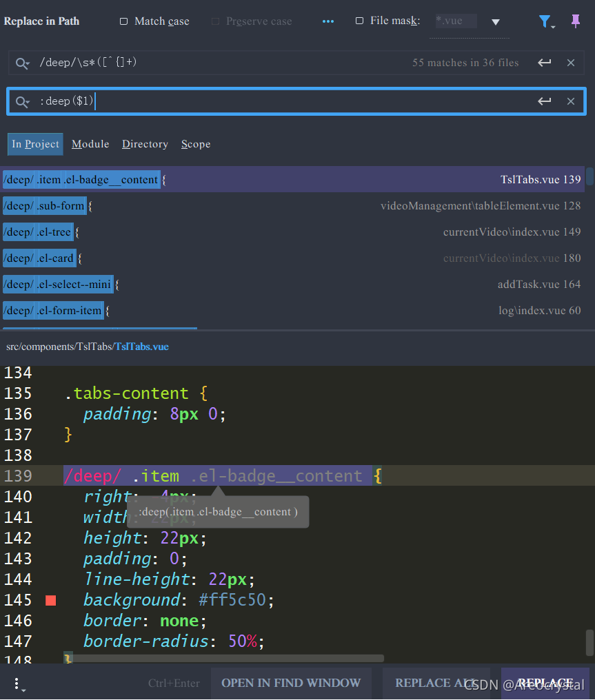Open the kebab menu in bottom-left corner

17,683
